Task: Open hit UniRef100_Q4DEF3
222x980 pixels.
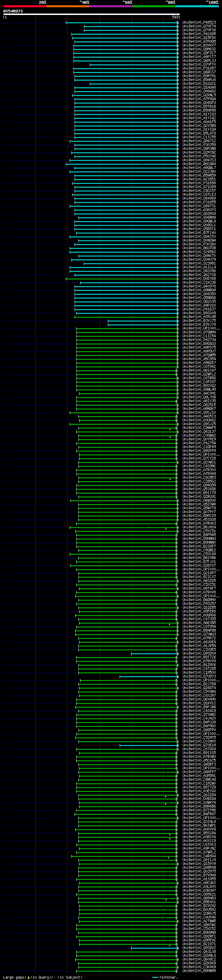Action: click(x=199, y=764)
